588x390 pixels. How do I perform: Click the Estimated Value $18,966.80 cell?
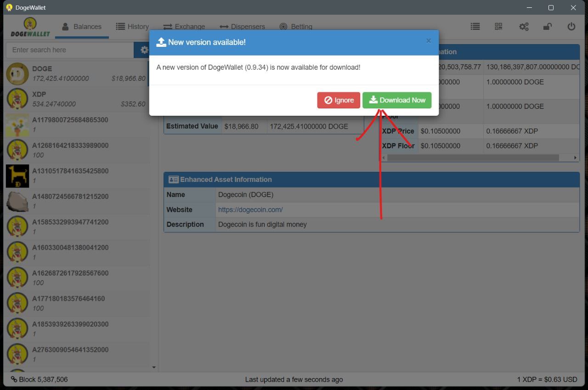tap(244, 126)
